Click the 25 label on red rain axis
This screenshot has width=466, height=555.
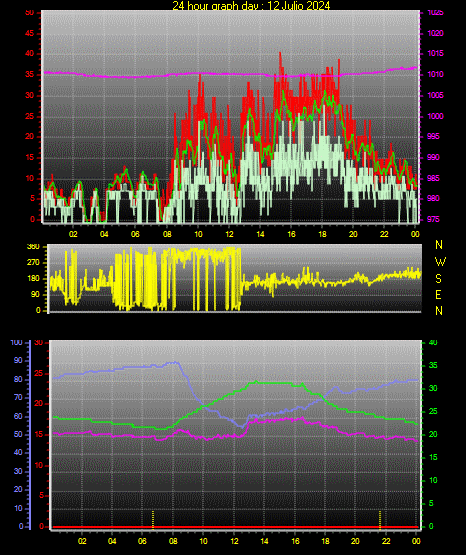point(39,373)
